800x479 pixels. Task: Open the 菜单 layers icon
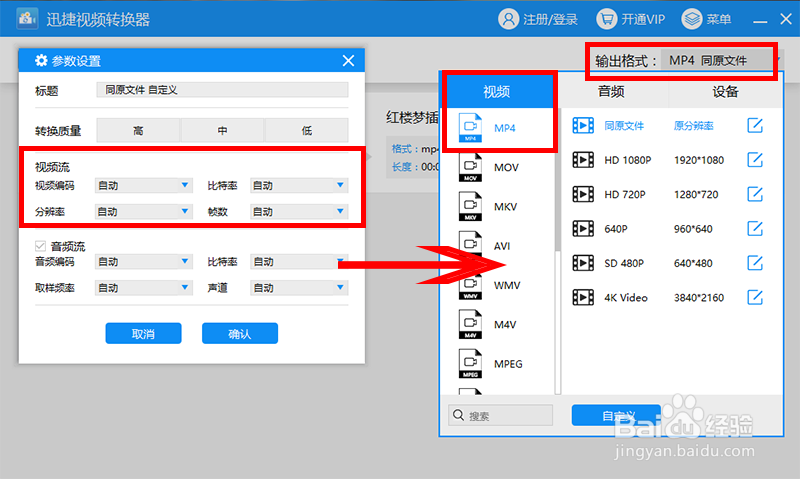(x=692, y=19)
